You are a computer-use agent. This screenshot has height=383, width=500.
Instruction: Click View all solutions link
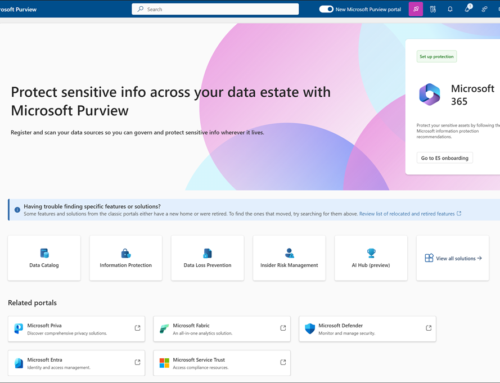(x=459, y=258)
